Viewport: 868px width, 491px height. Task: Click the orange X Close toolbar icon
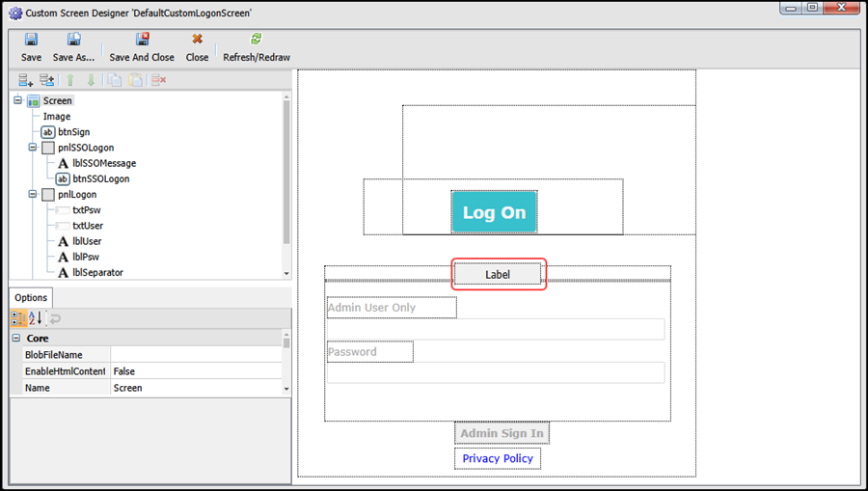pyautogui.click(x=197, y=41)
